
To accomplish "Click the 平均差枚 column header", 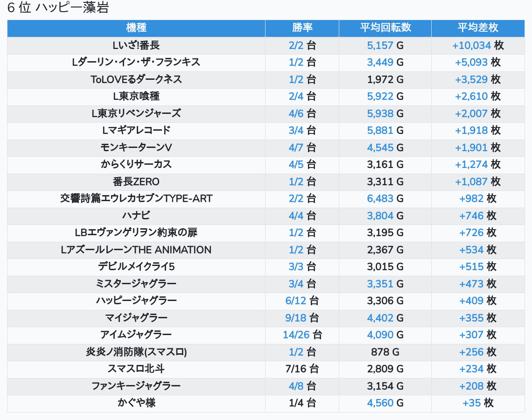I will point(477,28).
